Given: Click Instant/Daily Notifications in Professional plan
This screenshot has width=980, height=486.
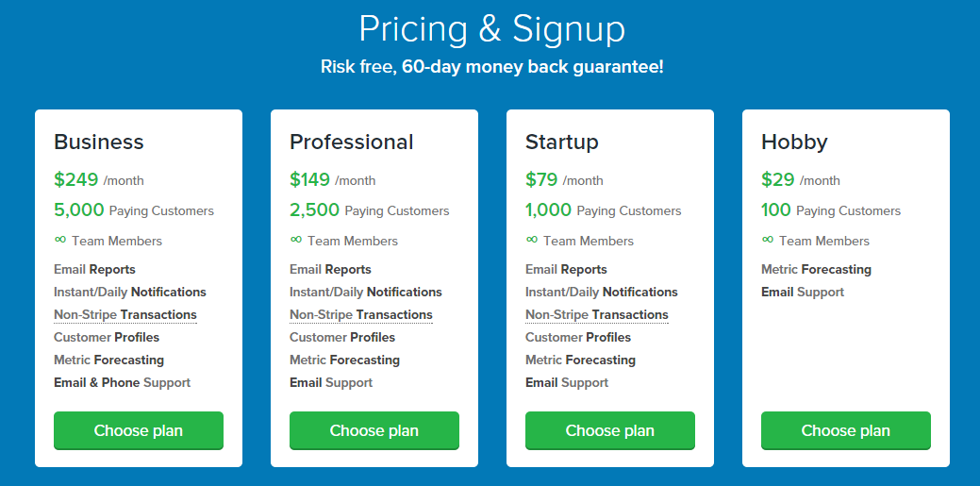Looking at the screenshot, I should point(366,293).
